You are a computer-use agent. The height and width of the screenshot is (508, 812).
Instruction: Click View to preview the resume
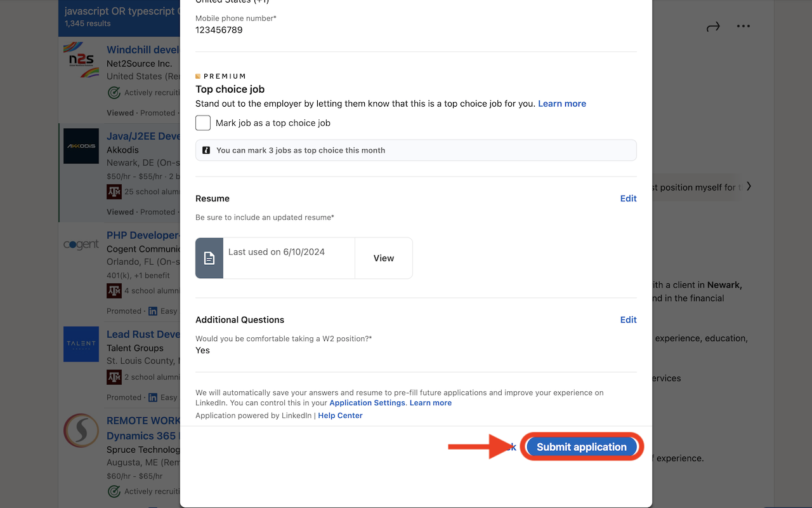[x=383, y=258]
